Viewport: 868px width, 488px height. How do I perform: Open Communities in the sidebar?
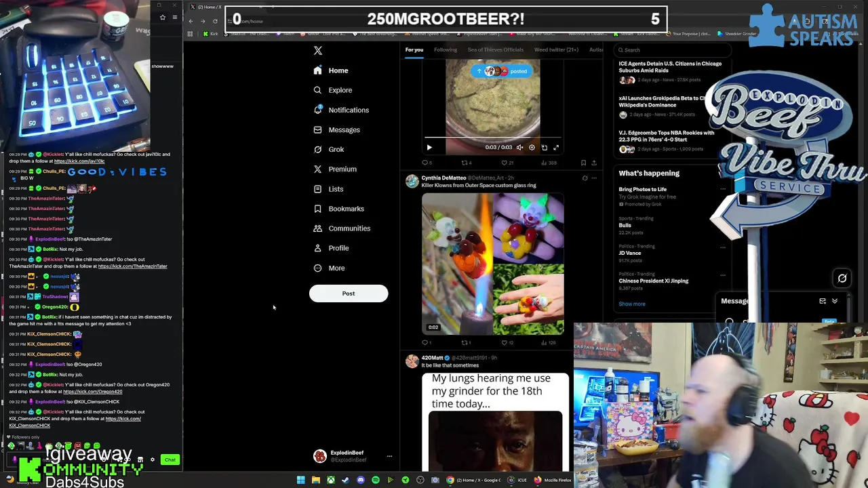tap(342, 228)
